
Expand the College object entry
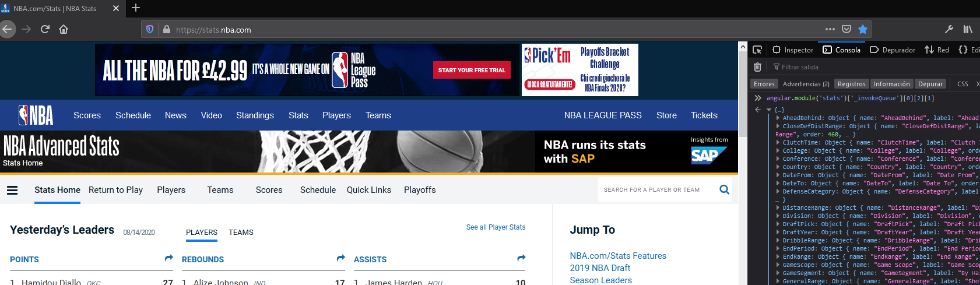pos(778,150)
